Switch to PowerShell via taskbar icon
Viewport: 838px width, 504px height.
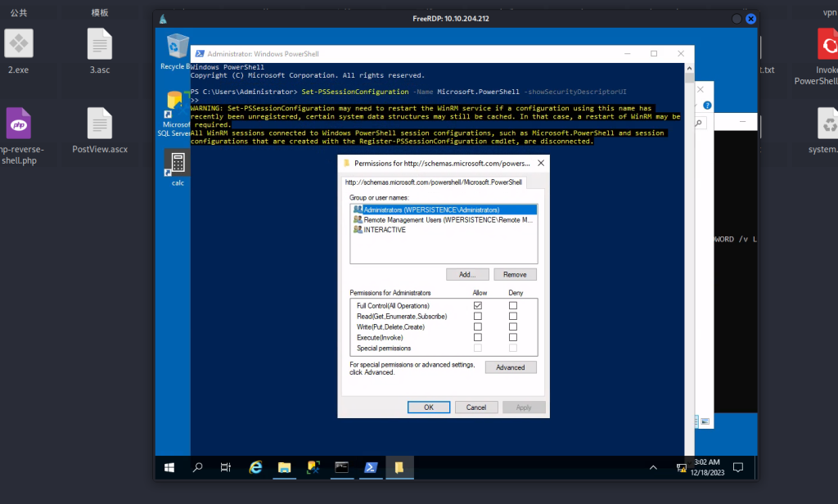(x=371, y=468)
